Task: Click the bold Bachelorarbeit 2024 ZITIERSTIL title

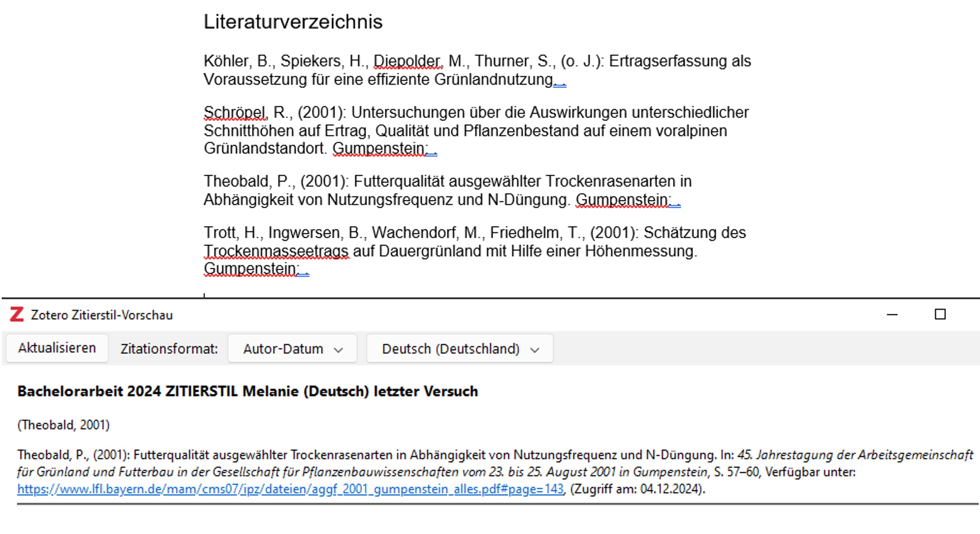Action: tap(247, 391)
